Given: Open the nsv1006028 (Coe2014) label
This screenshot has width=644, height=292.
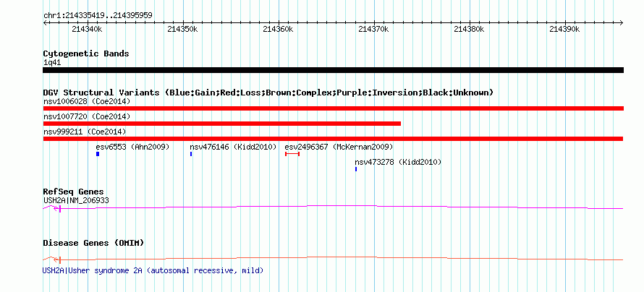Looking at the screenshot, I should click(x=87, y=101).
